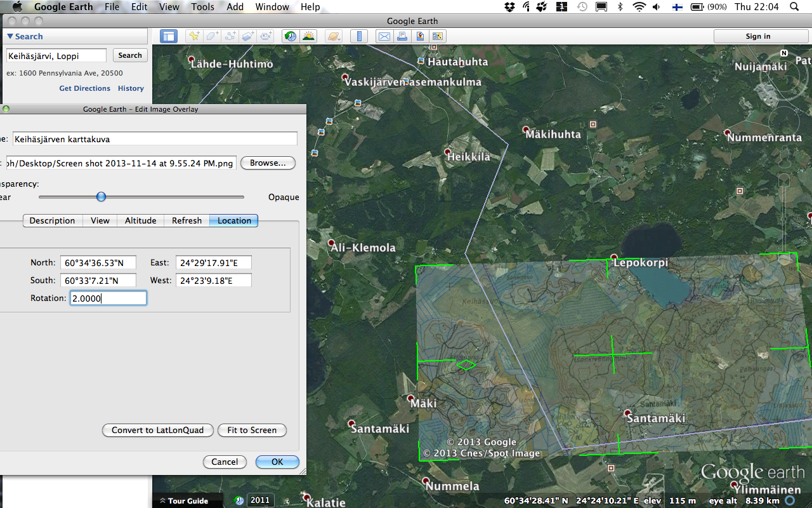Toggle sunlight across the landscape icon
812x508 pixels.
point(309,36)
